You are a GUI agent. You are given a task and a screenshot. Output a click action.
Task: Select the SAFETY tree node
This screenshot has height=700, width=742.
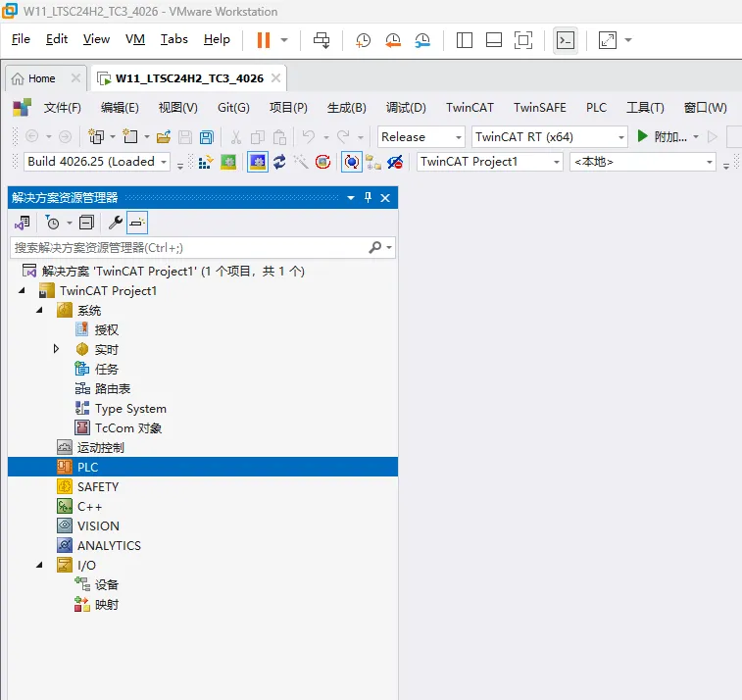97,486
